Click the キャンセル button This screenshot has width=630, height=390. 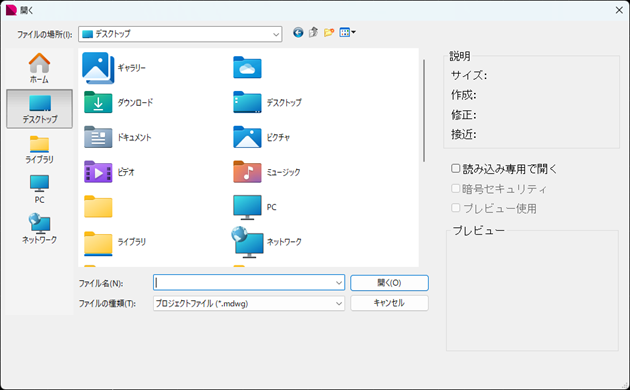tap(389, 303)
